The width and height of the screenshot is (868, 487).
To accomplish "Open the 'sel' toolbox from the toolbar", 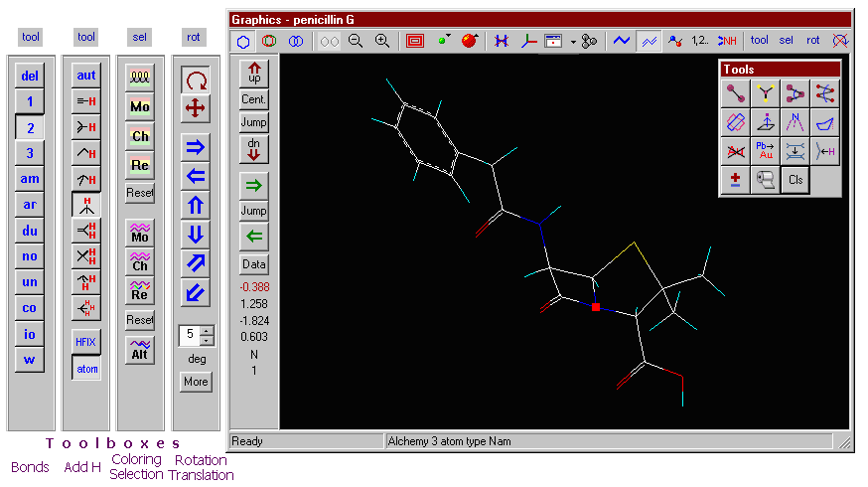I will [787, 41].
